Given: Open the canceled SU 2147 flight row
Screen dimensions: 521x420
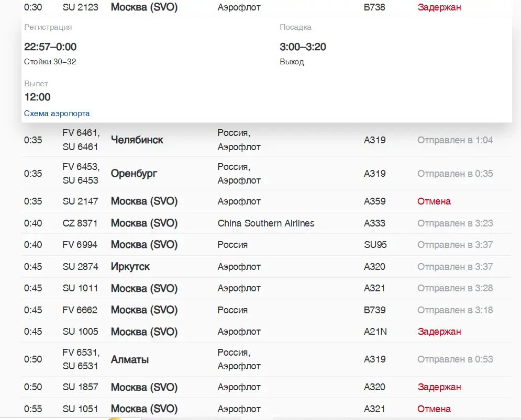Looking at the screenshot, I should (x=267, y=201).
